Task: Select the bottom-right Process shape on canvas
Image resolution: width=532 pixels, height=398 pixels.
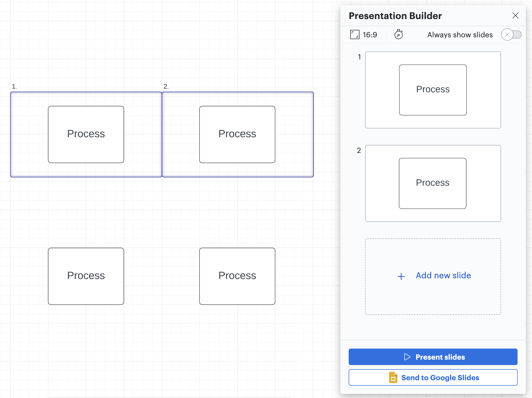Action: click(x=237, y=276)
